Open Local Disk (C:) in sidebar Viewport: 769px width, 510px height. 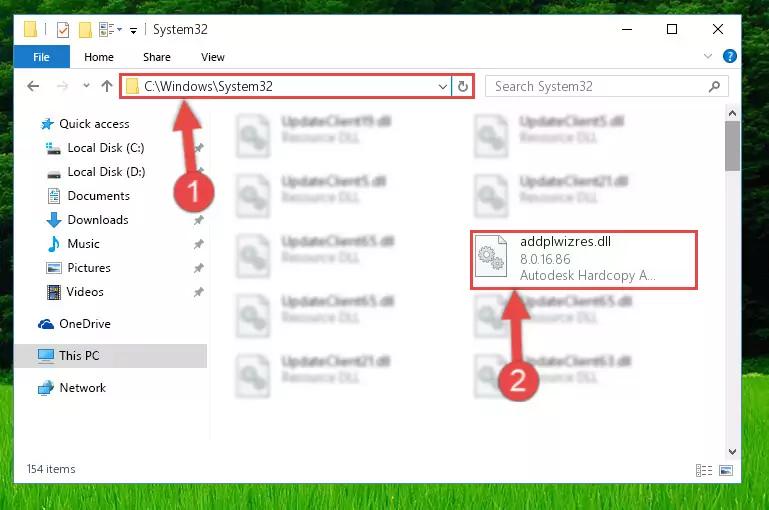point(105,148)
